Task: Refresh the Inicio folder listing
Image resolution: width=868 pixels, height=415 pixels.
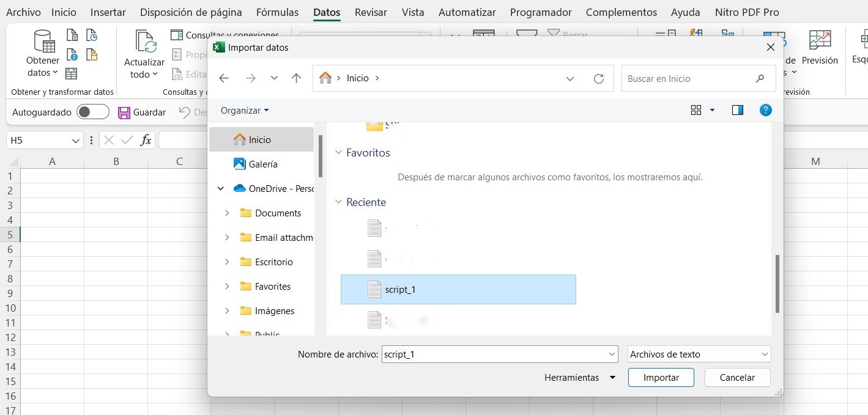Action: pos(599,78)
